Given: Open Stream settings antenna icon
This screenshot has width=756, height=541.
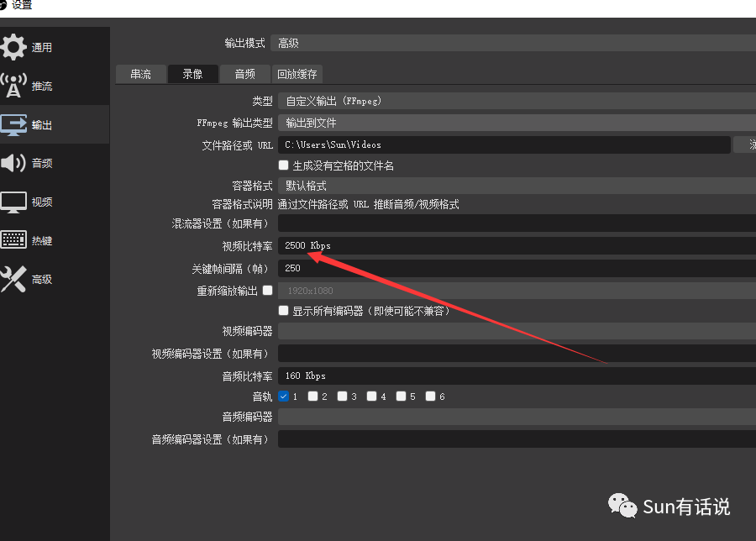Looking at the screenshot, I should (13, 86).
